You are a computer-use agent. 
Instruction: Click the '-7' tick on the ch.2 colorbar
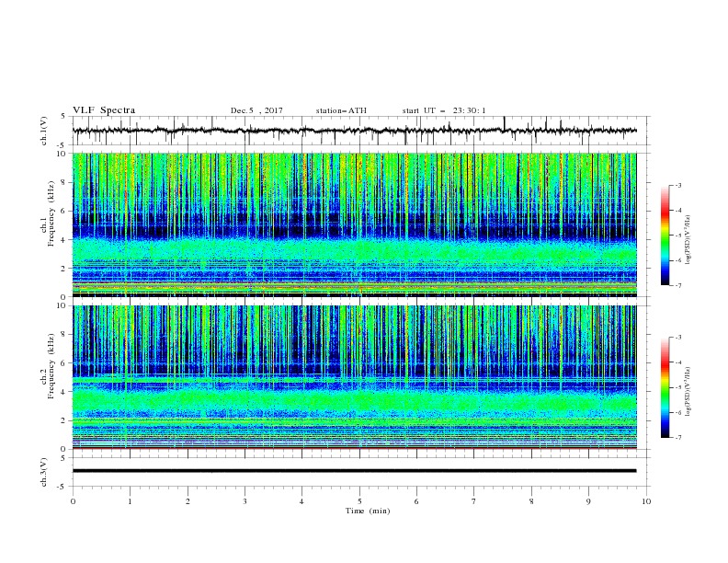pyautogui.click(x=678, y=438)
